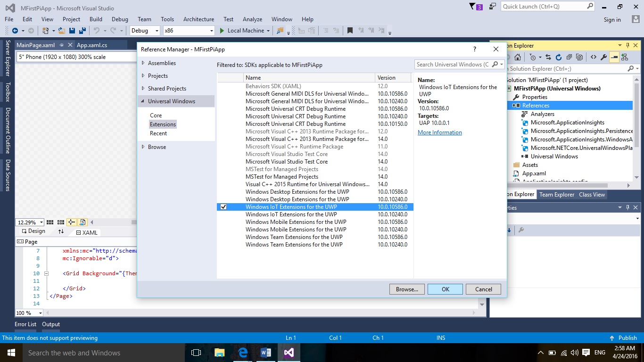The image size is (644, 362).
Task: Expand the Projects category
Action: 143,76
